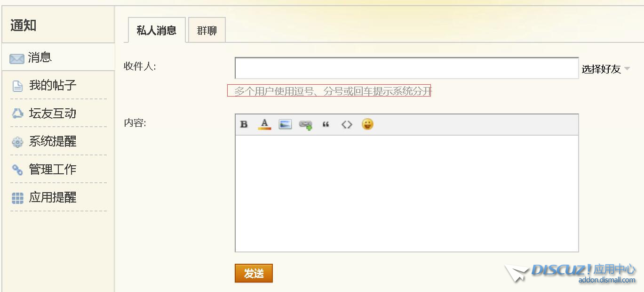The image size is (644, 292).
Task: Add a hyperlink with the link icon
Action: (x=306, y=125)
